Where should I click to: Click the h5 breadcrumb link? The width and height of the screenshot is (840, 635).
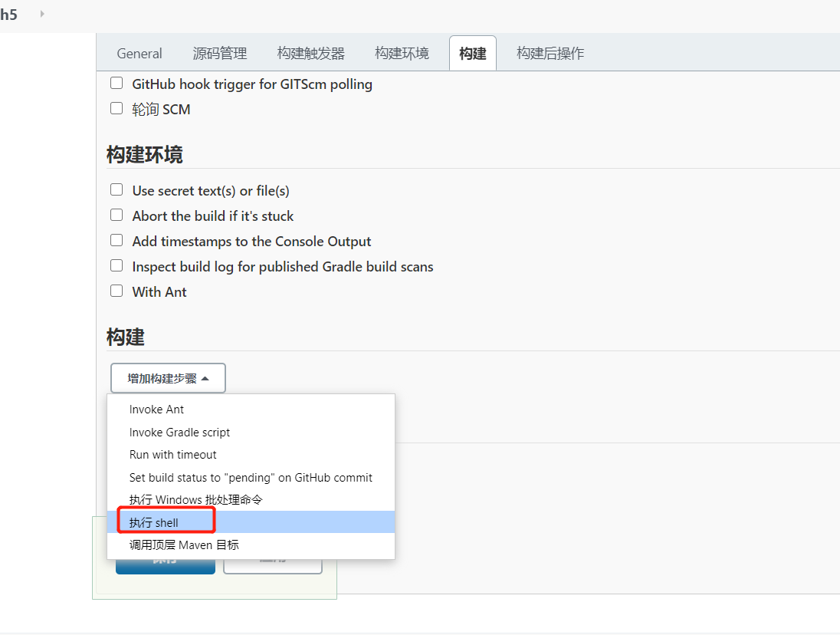(x=8, y=15)
